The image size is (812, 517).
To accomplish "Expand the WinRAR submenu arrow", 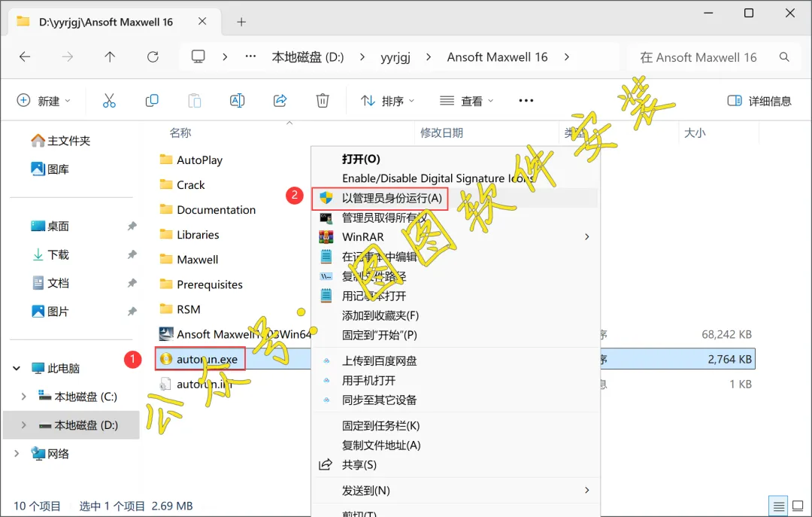I will 586,237.
